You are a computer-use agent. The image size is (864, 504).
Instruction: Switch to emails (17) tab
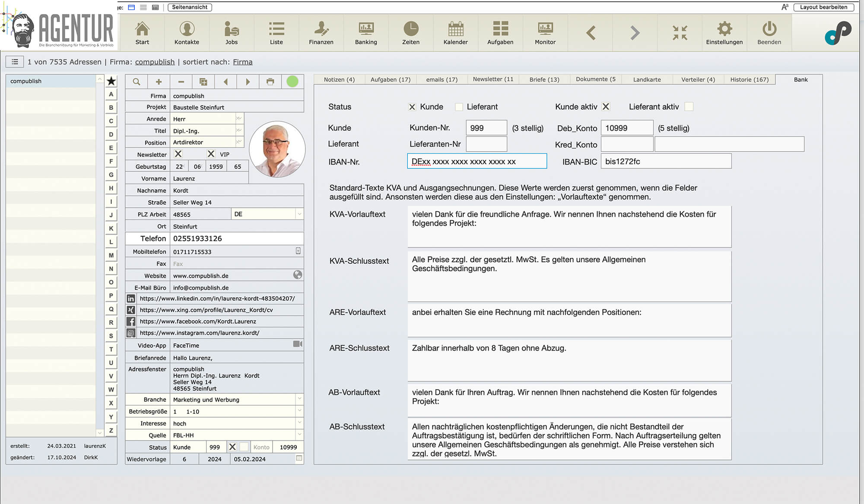pos(442,79)
